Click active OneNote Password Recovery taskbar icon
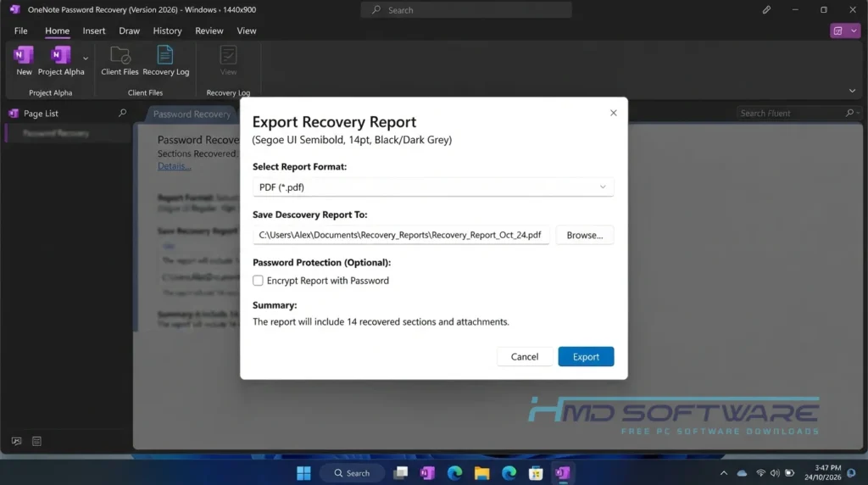868x485 pixels. coord(563,473)
